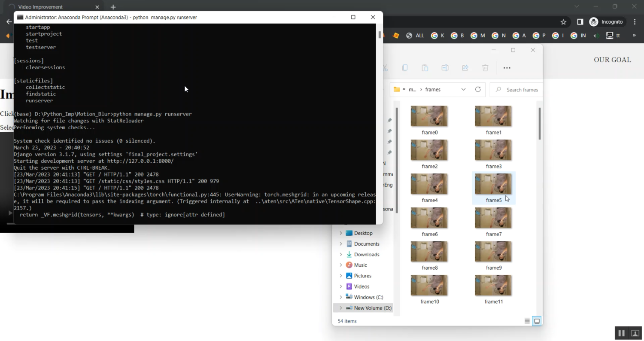Switch to the Video Improvement browser tab
644x341 pixels.
point(52,7)
